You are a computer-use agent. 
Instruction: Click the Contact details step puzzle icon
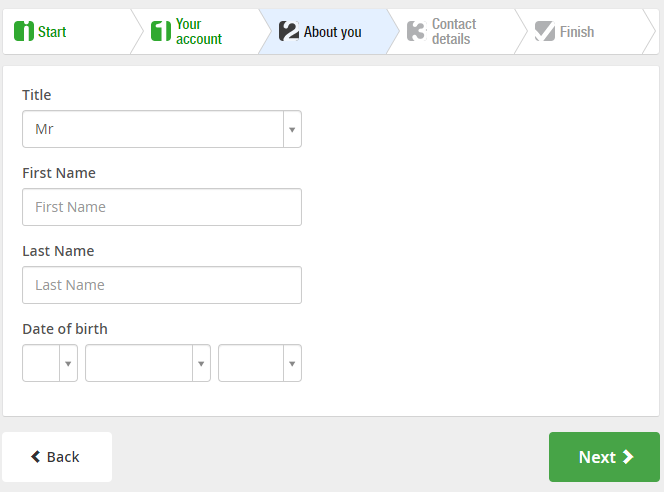tap(417, 31)
